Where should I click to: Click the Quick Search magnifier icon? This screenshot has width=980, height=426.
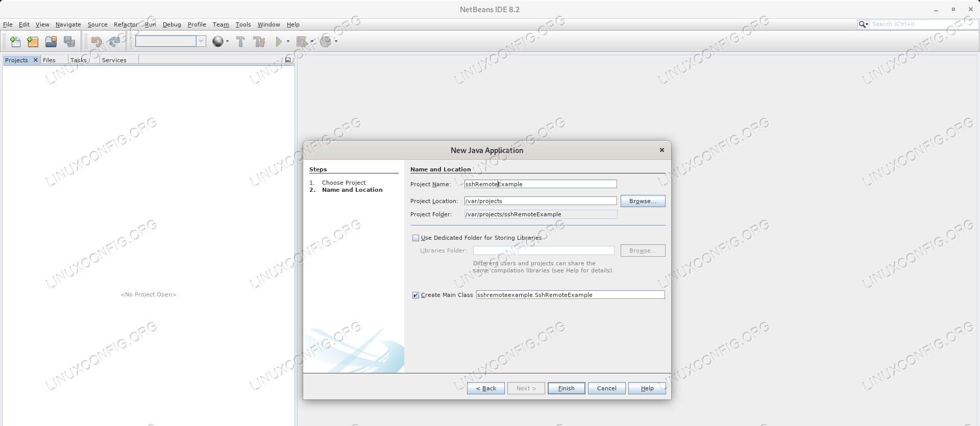point(863,24)
